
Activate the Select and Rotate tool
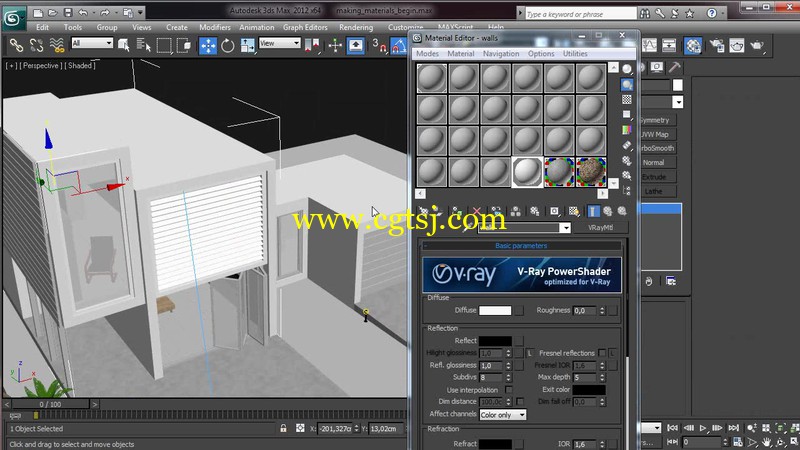pos(228,45)
